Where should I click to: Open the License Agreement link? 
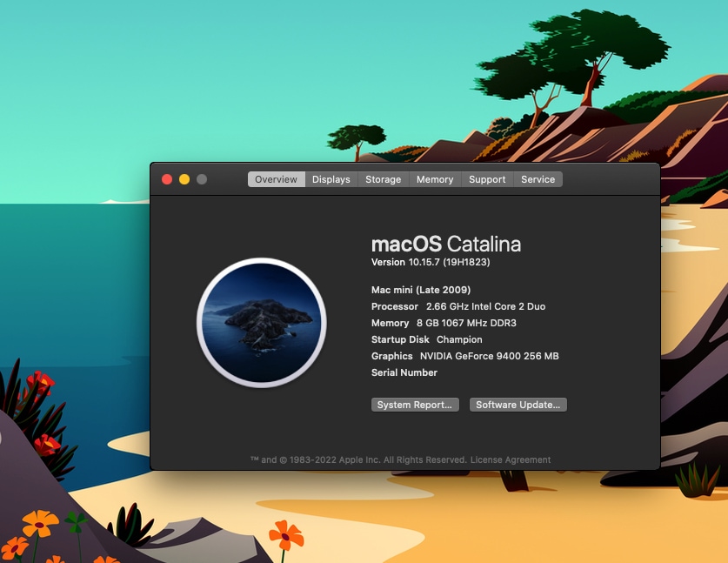(x=511, y=459)
